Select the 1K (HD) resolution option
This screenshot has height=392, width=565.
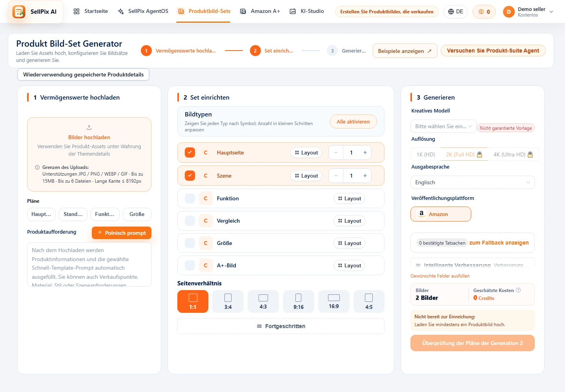pos(426,154)
